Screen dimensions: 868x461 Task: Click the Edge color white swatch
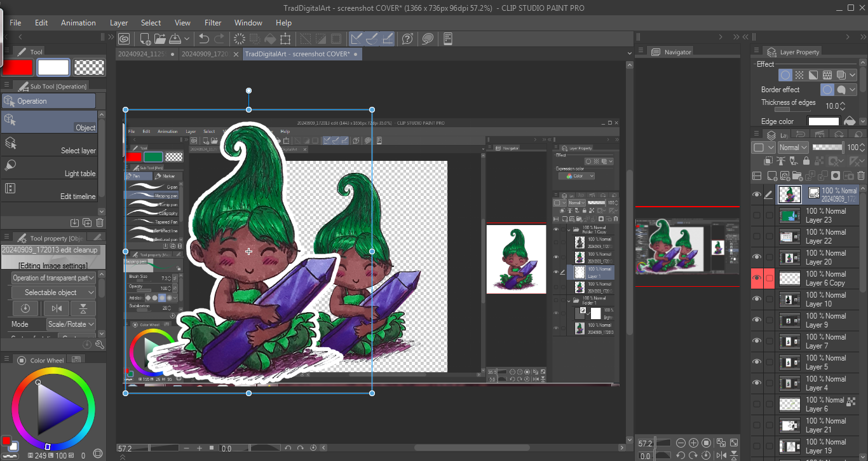coord(824,121)
